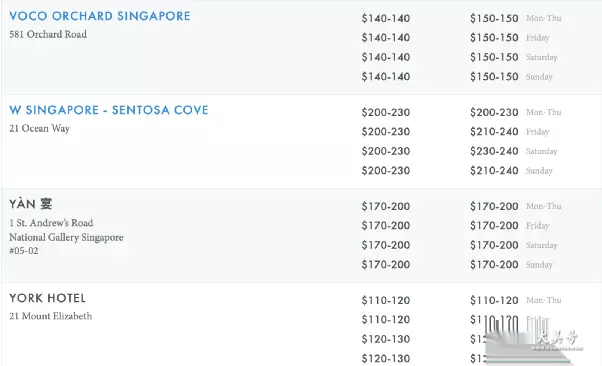Image resolution: width=602 pixels, height=366 pixels.
Task: Click the Sunday label in the W Singapore row
Action: pos(539,171)
